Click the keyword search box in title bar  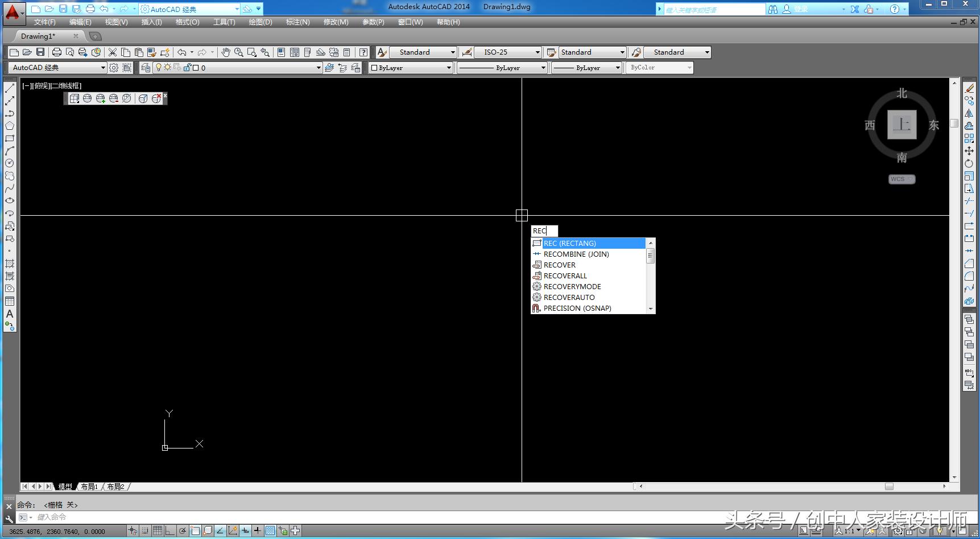[x=714, y=10]
